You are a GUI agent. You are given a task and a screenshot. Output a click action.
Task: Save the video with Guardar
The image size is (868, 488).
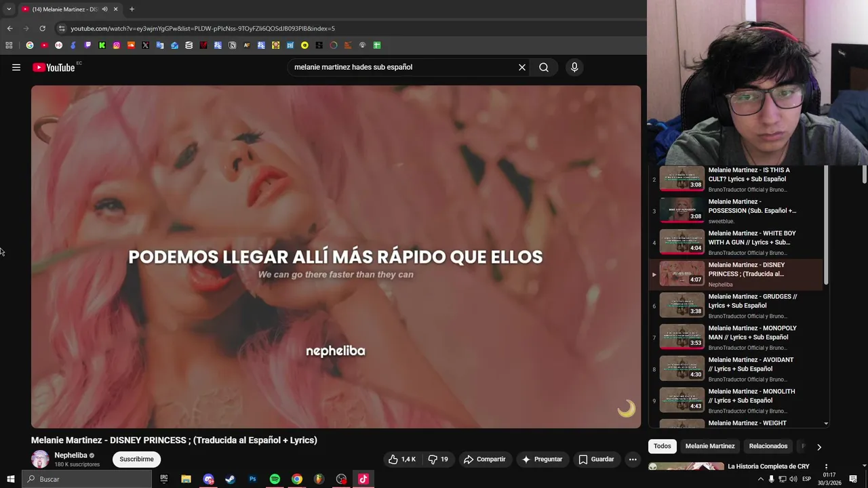[596, 459]
